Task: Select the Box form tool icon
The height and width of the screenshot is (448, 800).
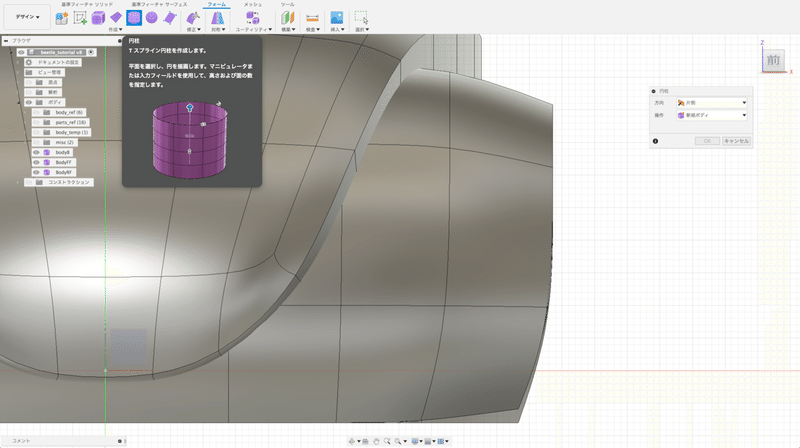Action: coord(98,18)
